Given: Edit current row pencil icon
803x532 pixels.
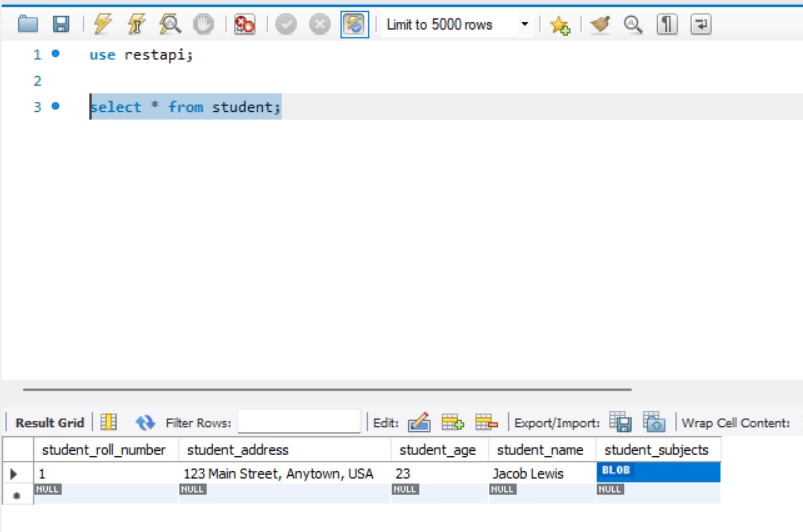Looking at the screenshot, I should [419, 422].
